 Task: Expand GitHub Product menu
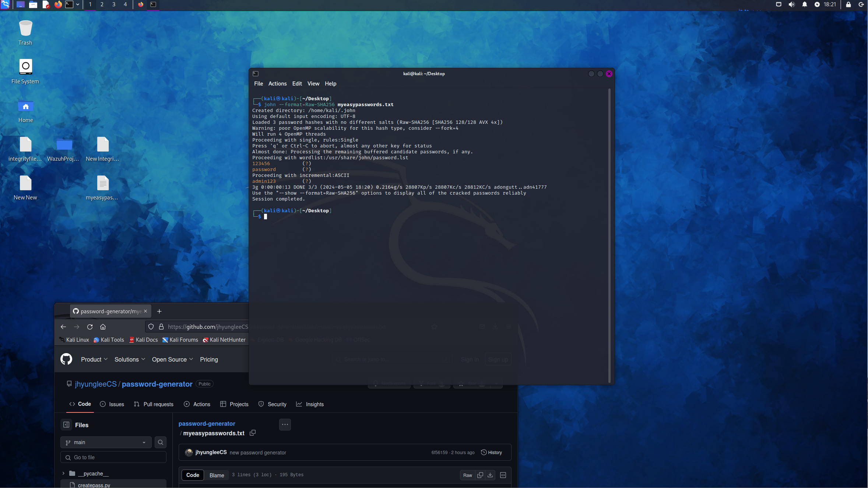click(94, 359)
